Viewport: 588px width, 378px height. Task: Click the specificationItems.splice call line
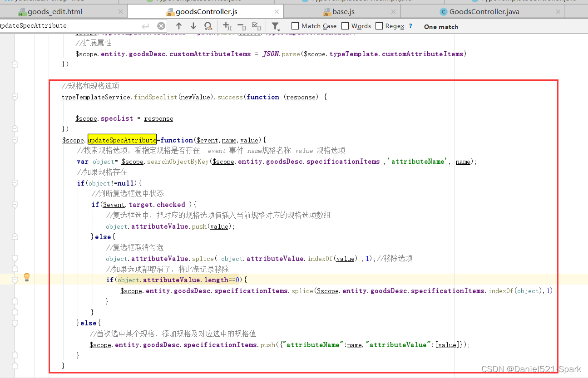click(x=338, y=291)
